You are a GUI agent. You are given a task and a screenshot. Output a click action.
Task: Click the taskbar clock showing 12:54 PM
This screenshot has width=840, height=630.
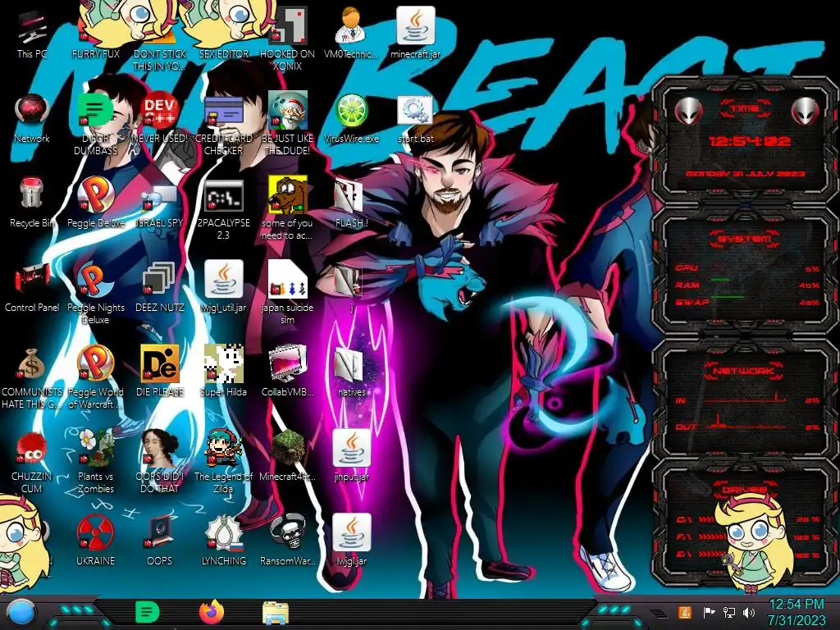point(796,612)
